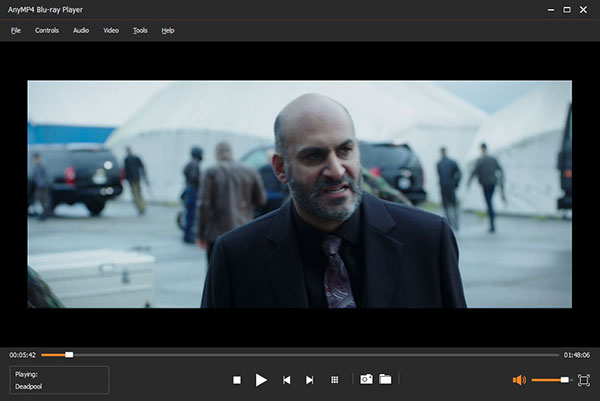Screen dimensions: 600x401
Task: Open the Controls menu
Action: click(x=47, y=31)
